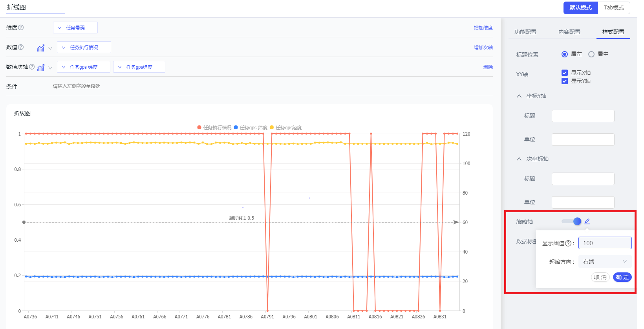Image resolution: width=644 pixels, height=329 pixels.
Task: Click the help icon next to 数值
Action: 21,47
